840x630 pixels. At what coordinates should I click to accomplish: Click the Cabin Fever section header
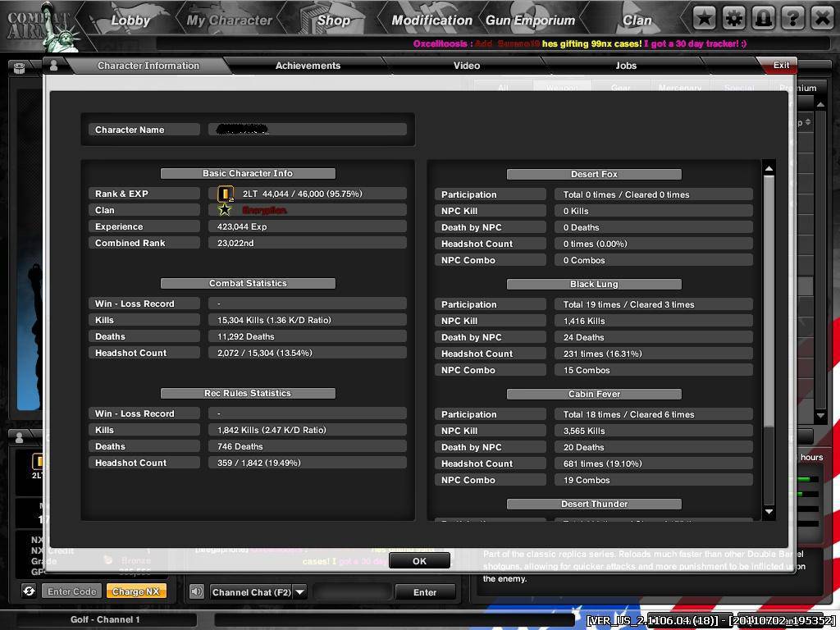click(594, 395)
